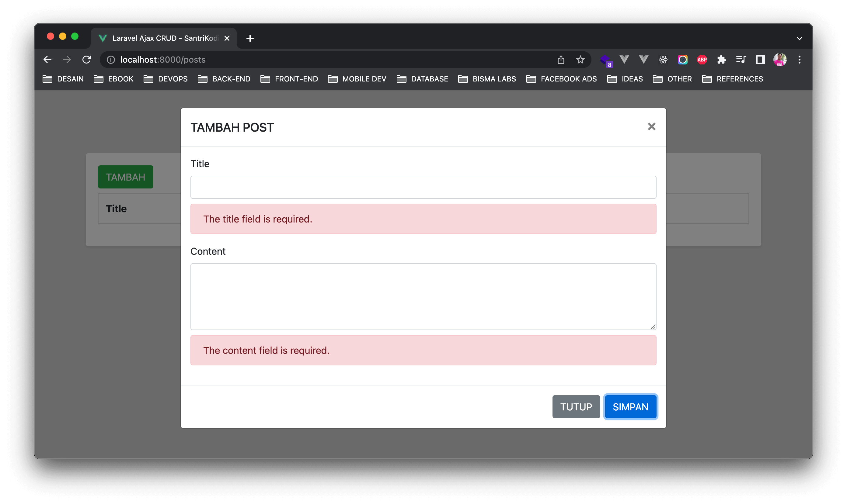
Task: Open the React DevTools extension icon
Action: (x=663, y=60)
